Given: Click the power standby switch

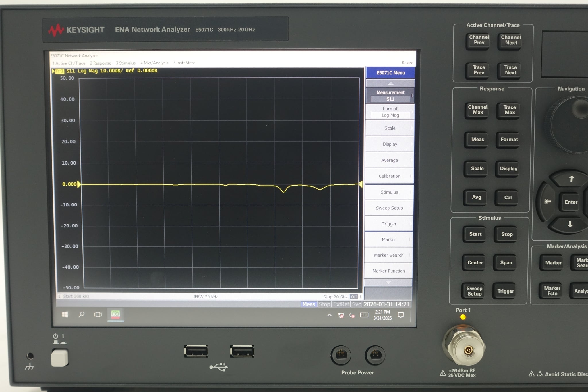Looking at the screenshot, I should pos(59,358).
